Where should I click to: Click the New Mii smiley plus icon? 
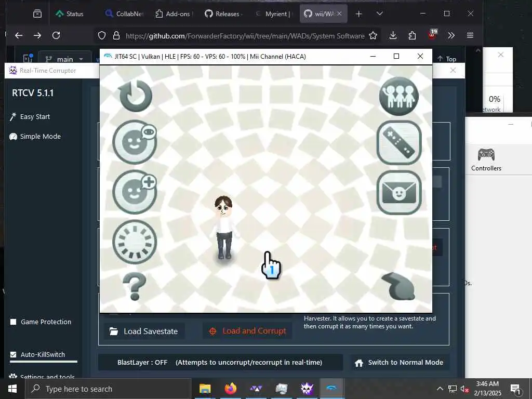[x=135, y=192]
